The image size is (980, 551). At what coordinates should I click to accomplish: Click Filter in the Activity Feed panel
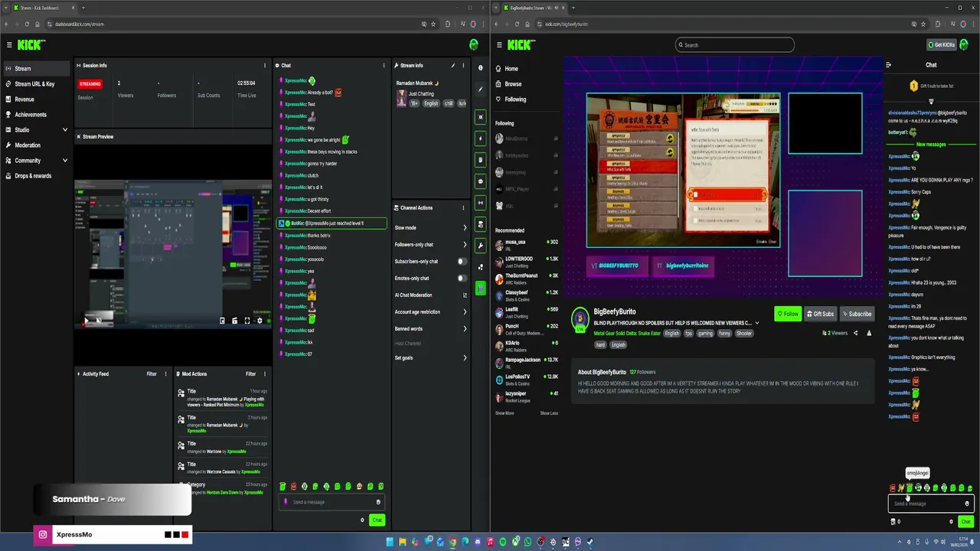[152, 374]
